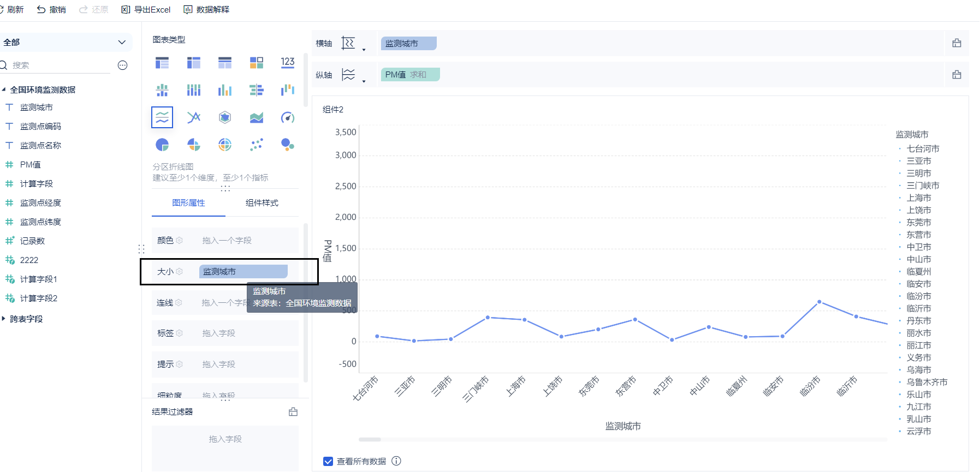The image size is (980, 472).
Task: Select the partitioned line chart type
Action: 162,117
